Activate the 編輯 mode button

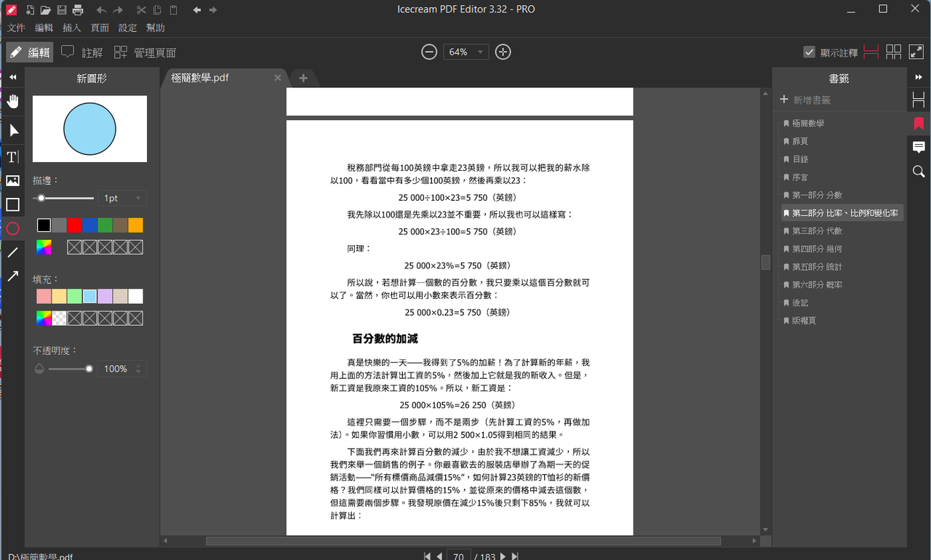30,52
